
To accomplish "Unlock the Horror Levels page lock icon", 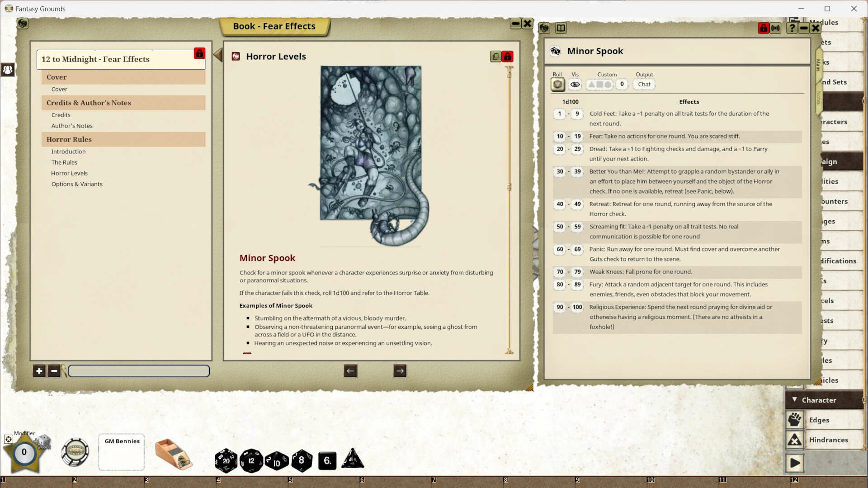I will [507, 57].
